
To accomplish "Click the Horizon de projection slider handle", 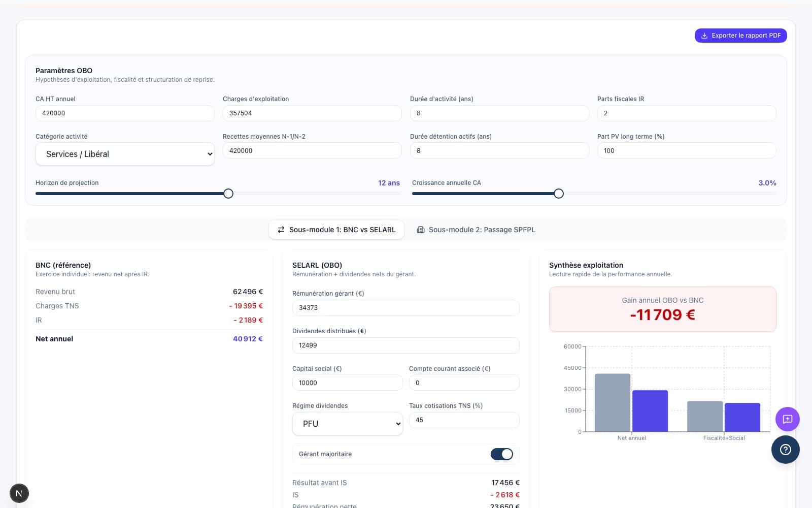I will tap(228, 194).
